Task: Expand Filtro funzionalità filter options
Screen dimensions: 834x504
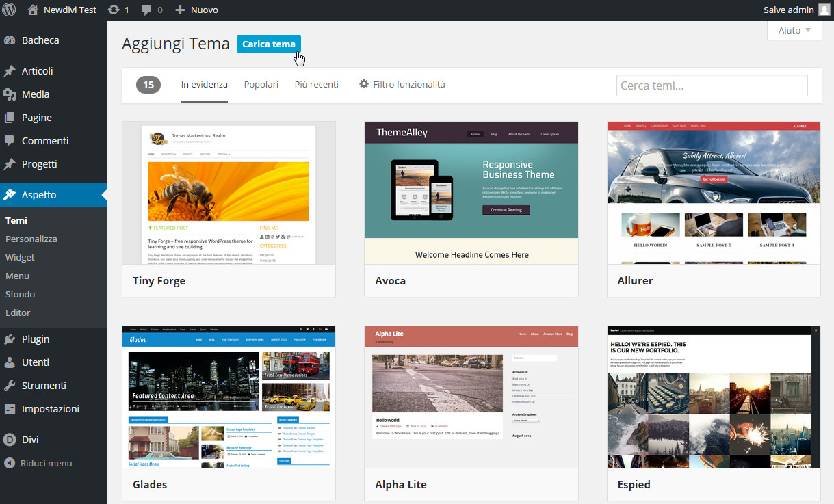Action: click(x=402, y=84)
